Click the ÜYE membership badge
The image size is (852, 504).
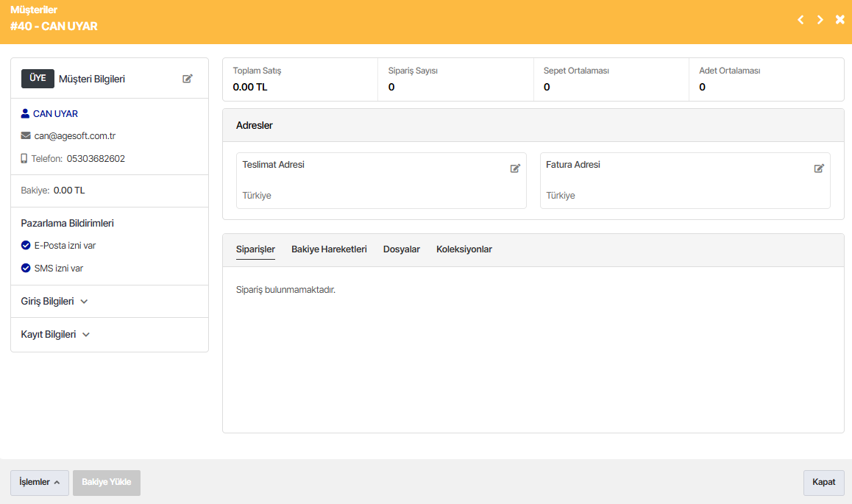pos(38,78)
